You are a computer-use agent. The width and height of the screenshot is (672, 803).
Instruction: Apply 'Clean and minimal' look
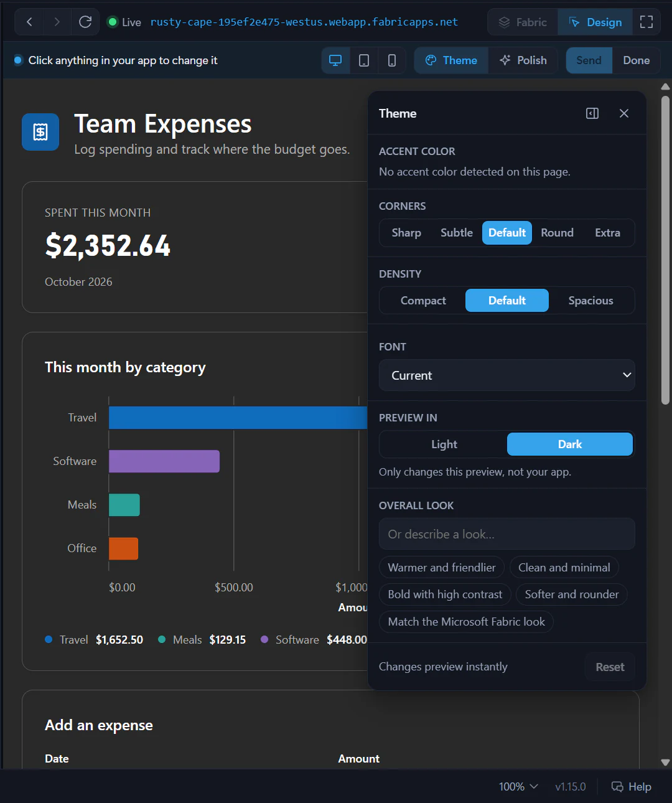click(x=564, y=568)
